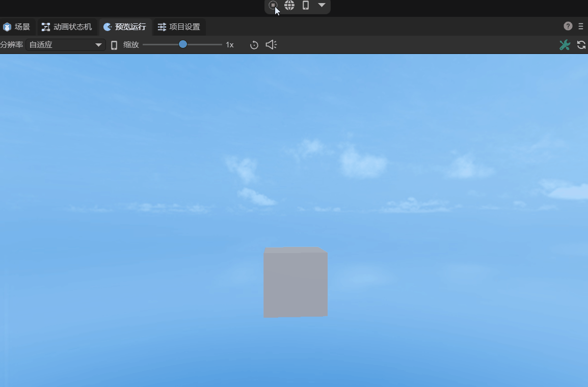Click the mobile device preview icon in top bar
This screenshot has width=588, height=387.
(306, 6)
